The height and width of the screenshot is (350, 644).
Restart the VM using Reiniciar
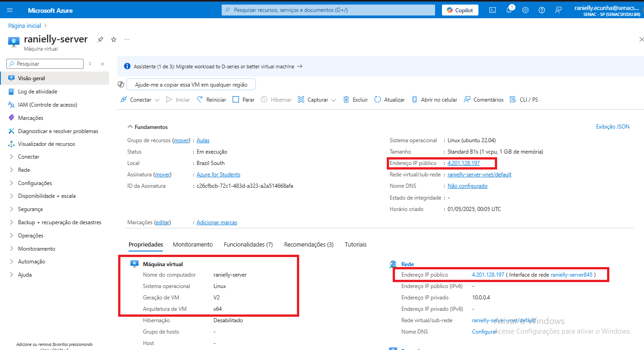(212, 100)
